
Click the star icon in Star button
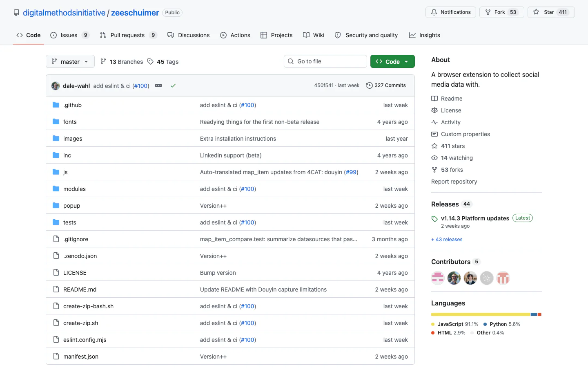click(536, 12)
